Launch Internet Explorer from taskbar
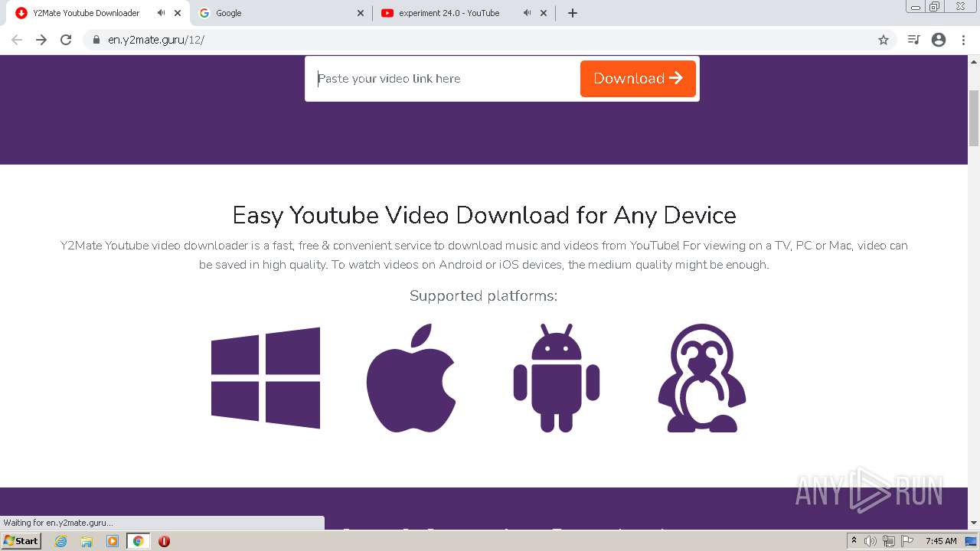This screenshot has width=980, height=551. pyautogui.click(x=61, y=541)
